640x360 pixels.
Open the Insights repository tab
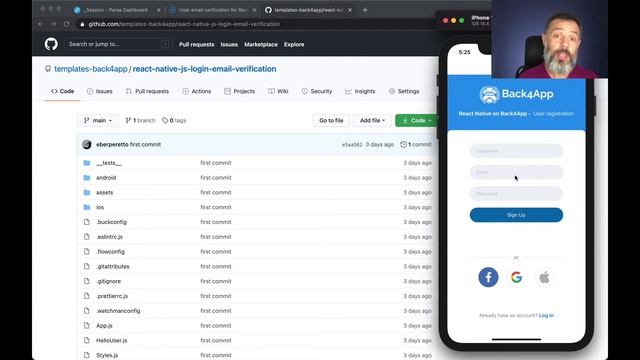pyautogui.click(x=360, y=91)
